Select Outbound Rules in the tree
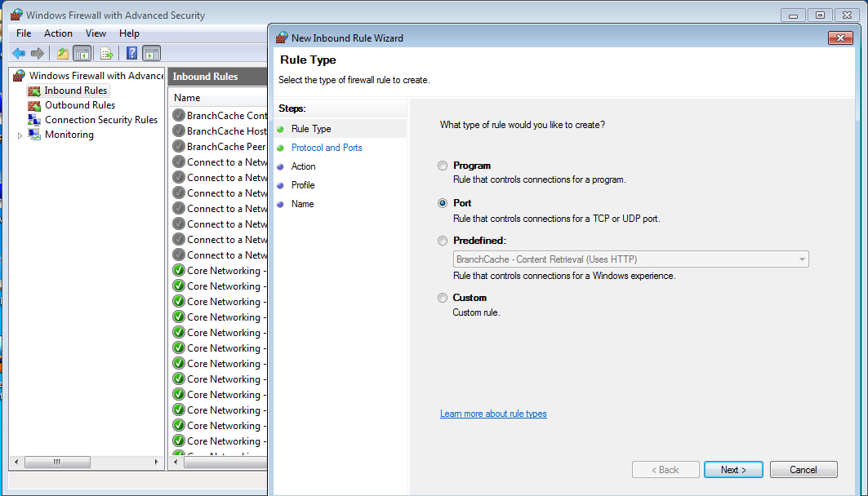The width and height of the screenshot is (868, 496). tap(79, 105)
